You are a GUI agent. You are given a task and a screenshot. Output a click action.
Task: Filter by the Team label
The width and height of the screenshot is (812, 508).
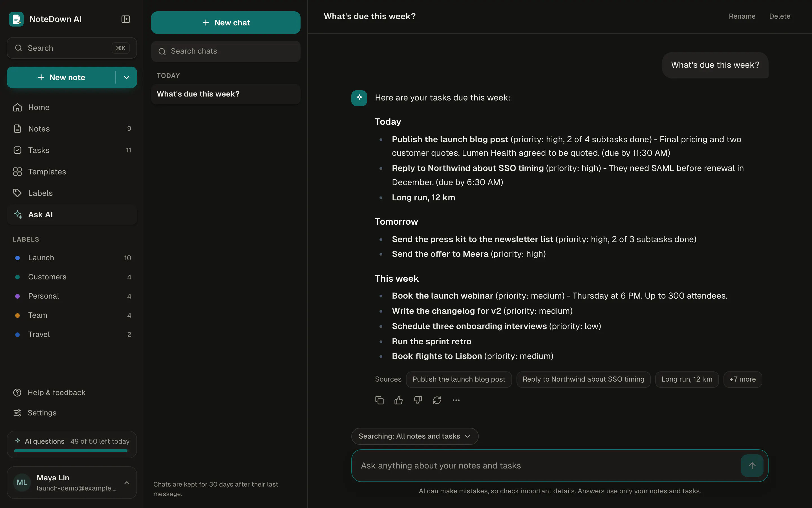pos(72,315)
